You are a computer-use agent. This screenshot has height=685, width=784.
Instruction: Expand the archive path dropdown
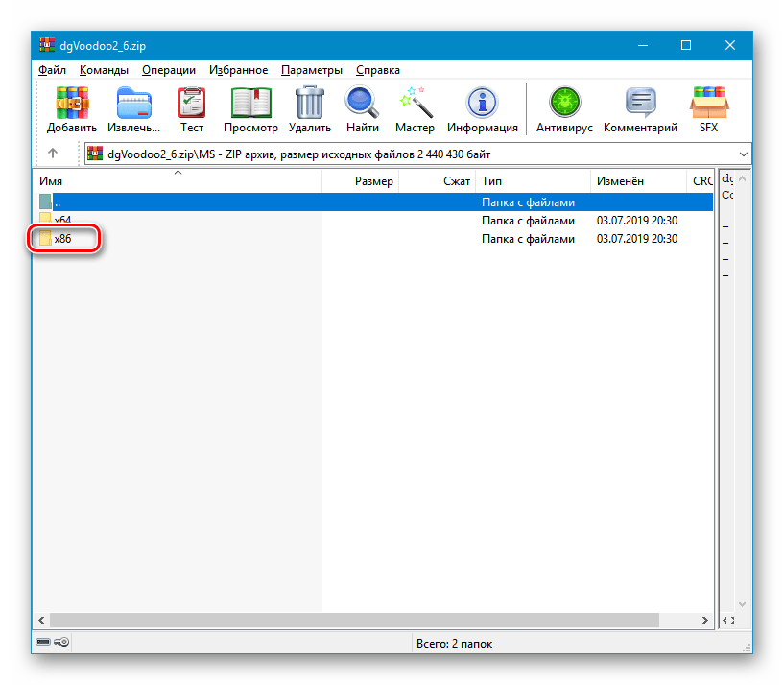pyautogui.click(x=744, y=154)
